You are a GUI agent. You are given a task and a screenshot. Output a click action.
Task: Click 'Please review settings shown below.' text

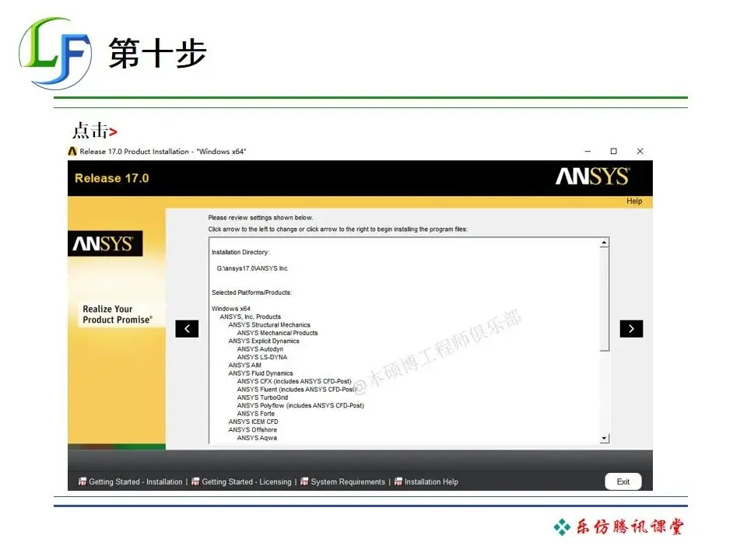[261, 218]
